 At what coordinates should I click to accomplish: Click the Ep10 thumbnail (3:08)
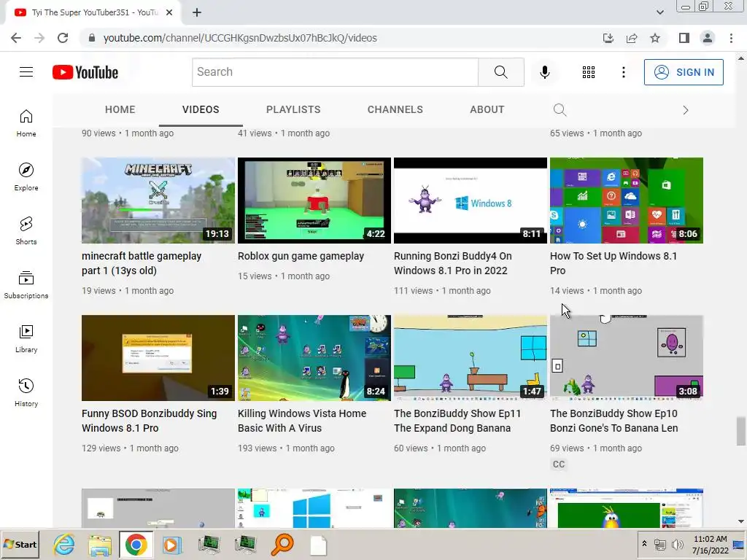coord(627,358)
